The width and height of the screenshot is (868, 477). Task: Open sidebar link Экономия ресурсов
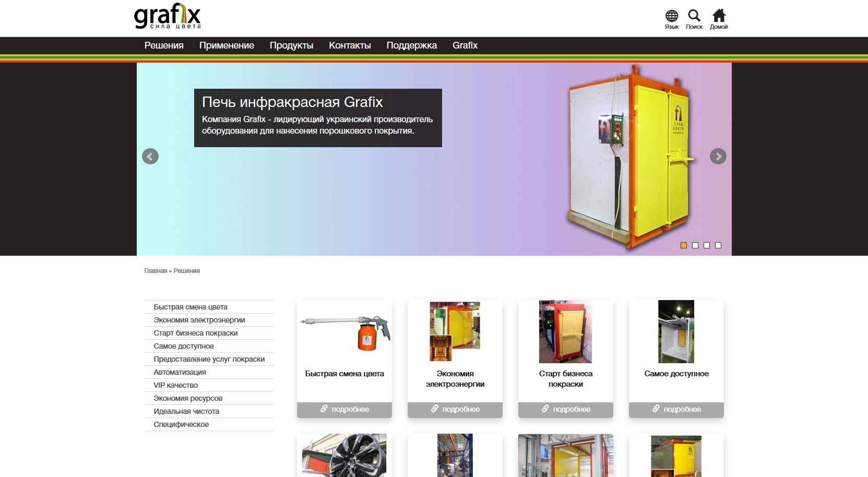(x=209, y=398)
